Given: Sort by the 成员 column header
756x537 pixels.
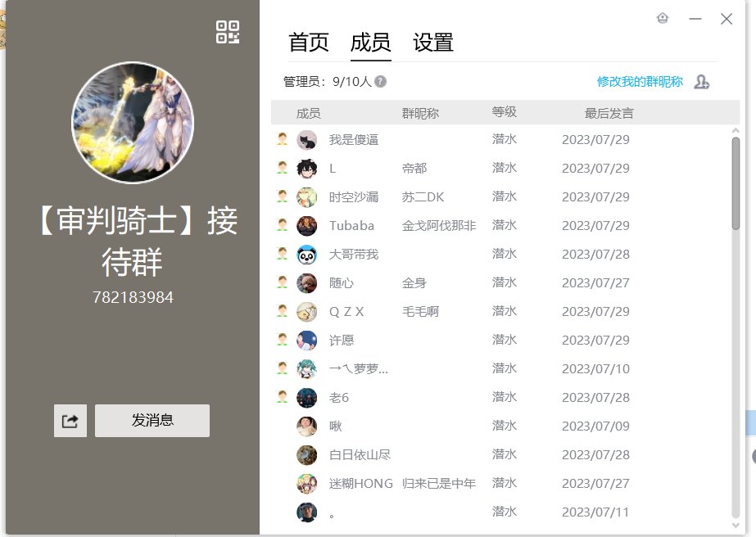Looking at the screenshot, I should pos(309,113).
